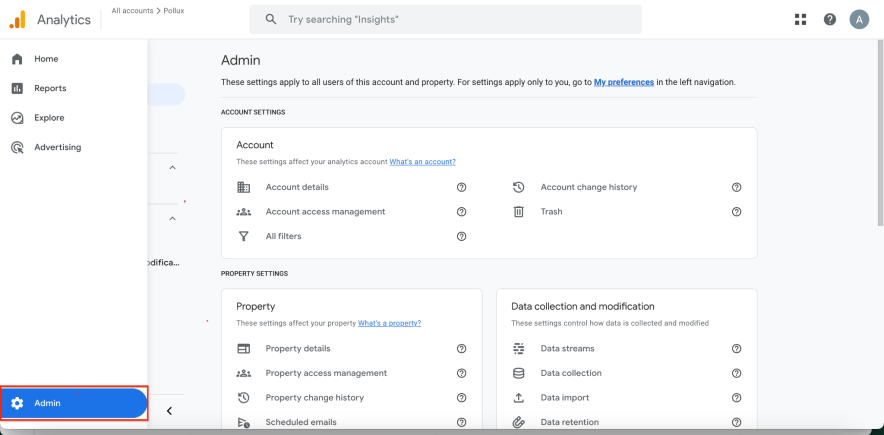Click the page vertical scrollbar
The width and height of the screenshot is (884, 435).
coord(880,134)
